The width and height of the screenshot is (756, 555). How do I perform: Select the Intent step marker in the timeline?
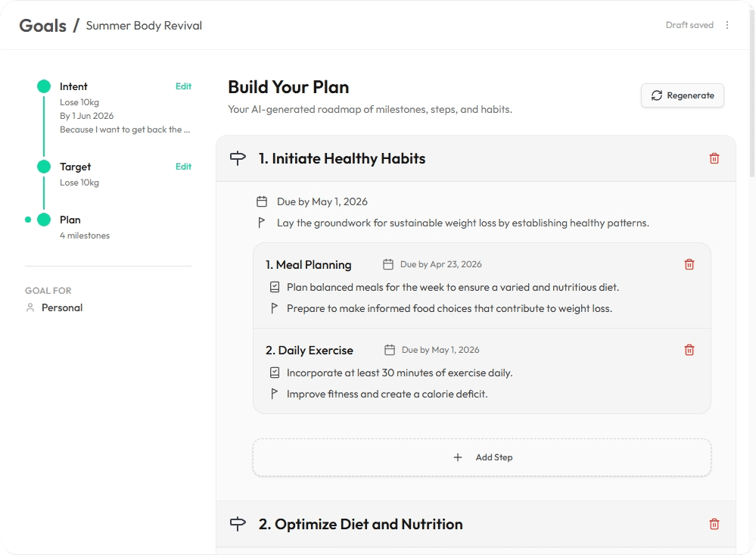tap(42, 86)
